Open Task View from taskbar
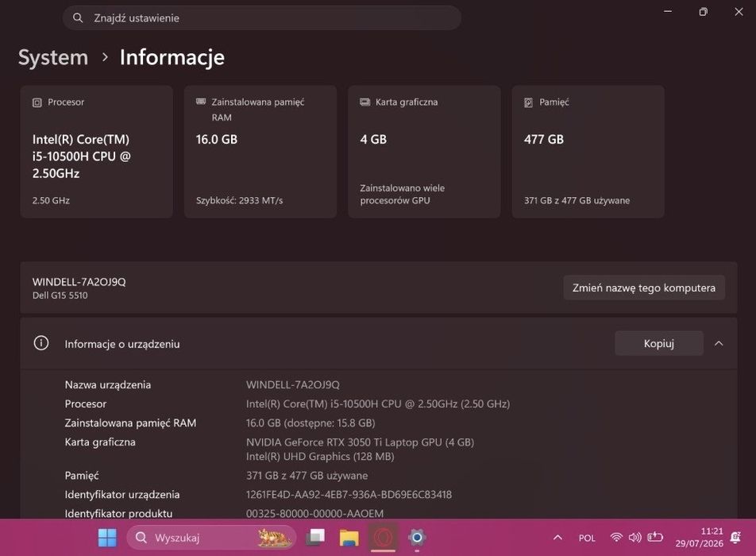The image size is (756, 556). (x=315, y=537)
